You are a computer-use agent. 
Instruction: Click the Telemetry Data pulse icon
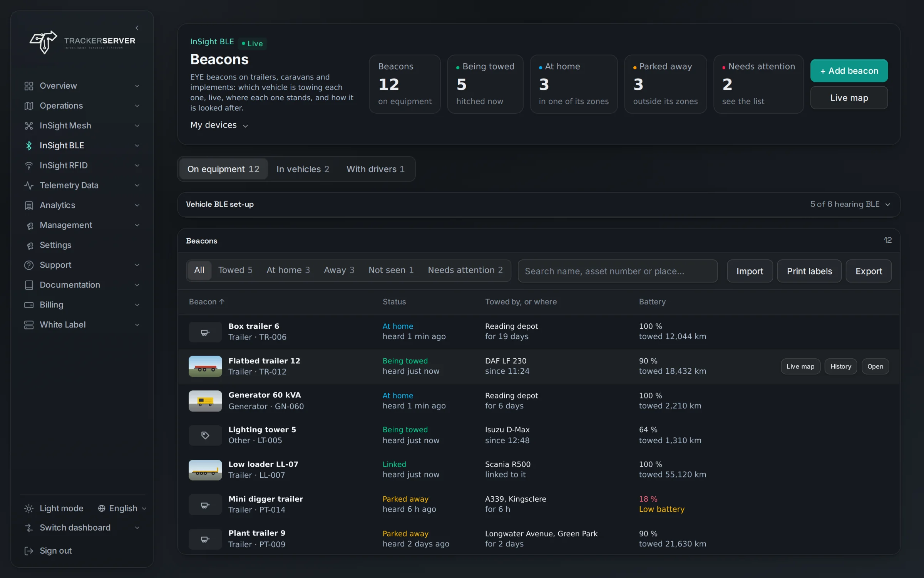click(x=29, y=185)
